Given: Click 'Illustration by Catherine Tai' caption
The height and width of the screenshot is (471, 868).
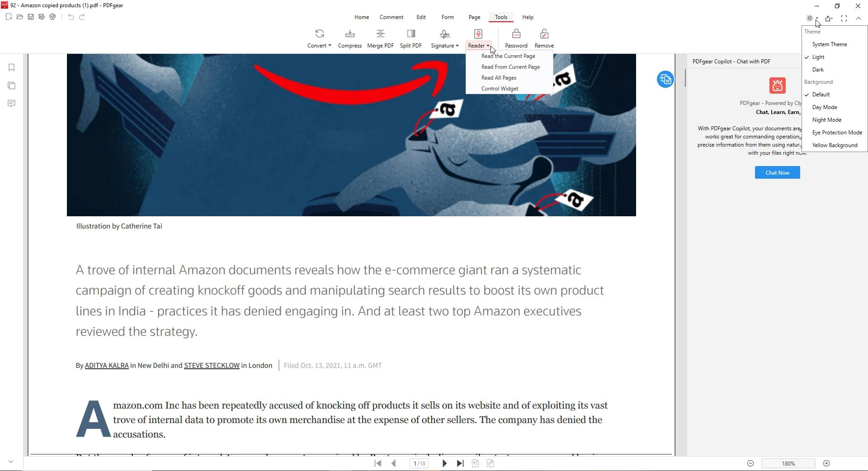Looking at the screenshot, I should pos(119,226).
